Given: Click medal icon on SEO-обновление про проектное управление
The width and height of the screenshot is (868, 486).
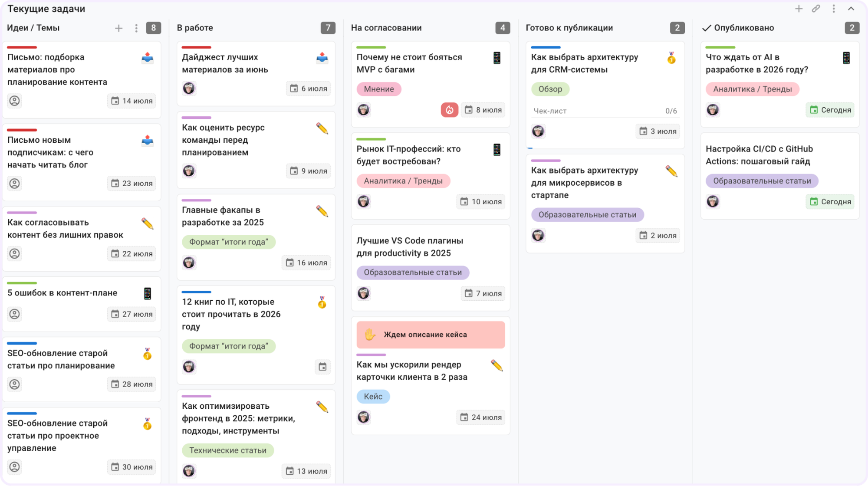Looking at the screenshot, I should [x=148, y=424].
